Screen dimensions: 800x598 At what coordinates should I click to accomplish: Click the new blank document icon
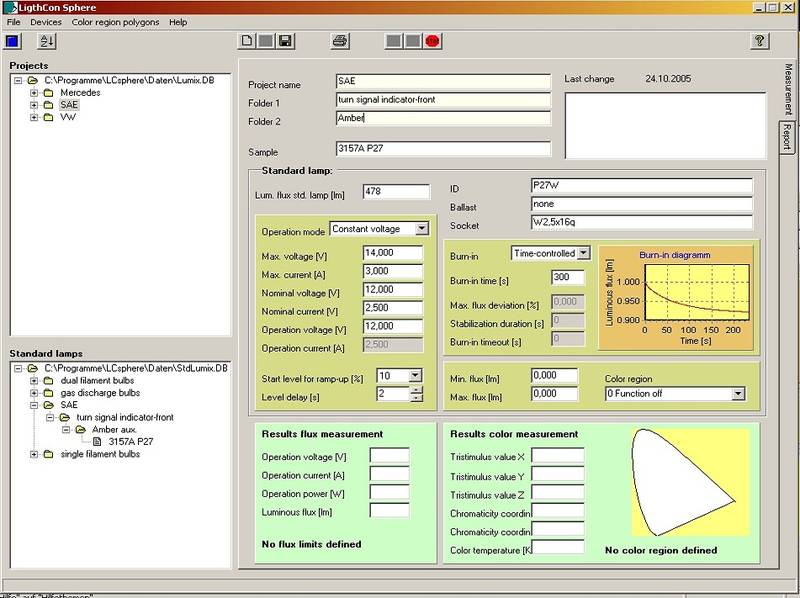pos(246,41)
